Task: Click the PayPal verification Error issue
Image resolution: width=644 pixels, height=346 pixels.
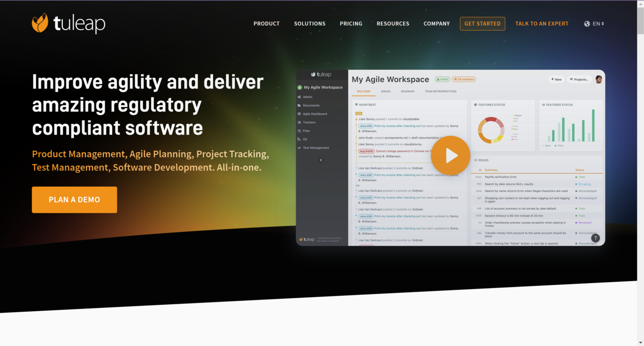Action: (x=500, y=177)
